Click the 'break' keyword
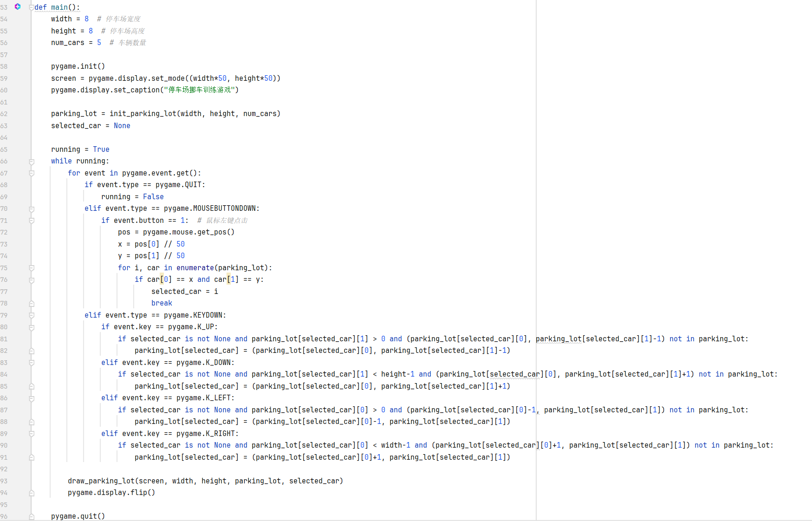Image resolution: width=812 pixels, height=521 pixels. 162,303
